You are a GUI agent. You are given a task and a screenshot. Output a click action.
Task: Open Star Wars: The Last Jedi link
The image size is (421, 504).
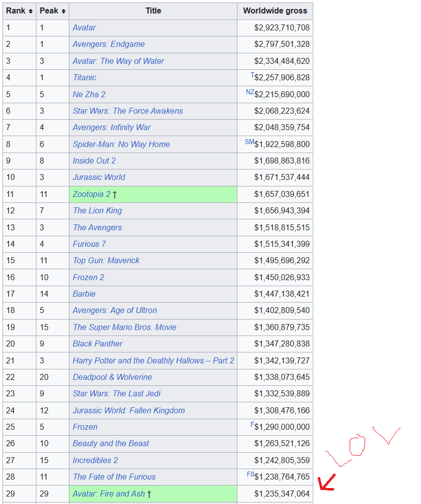(116, 393)
